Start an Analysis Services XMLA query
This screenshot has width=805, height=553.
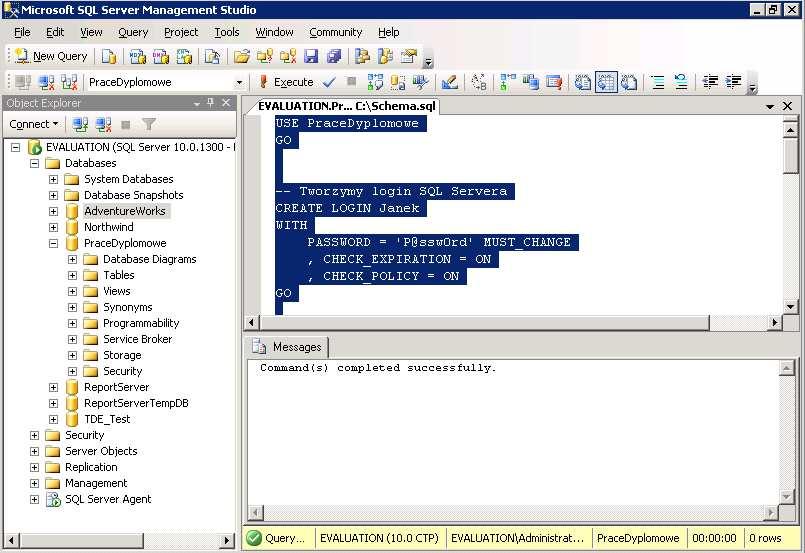pos(184,56)
